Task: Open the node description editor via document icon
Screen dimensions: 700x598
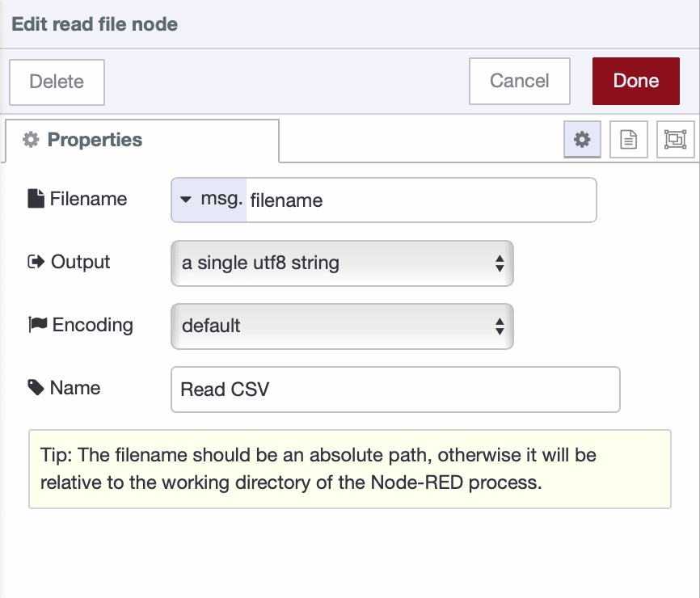Action: click(628, 139)
